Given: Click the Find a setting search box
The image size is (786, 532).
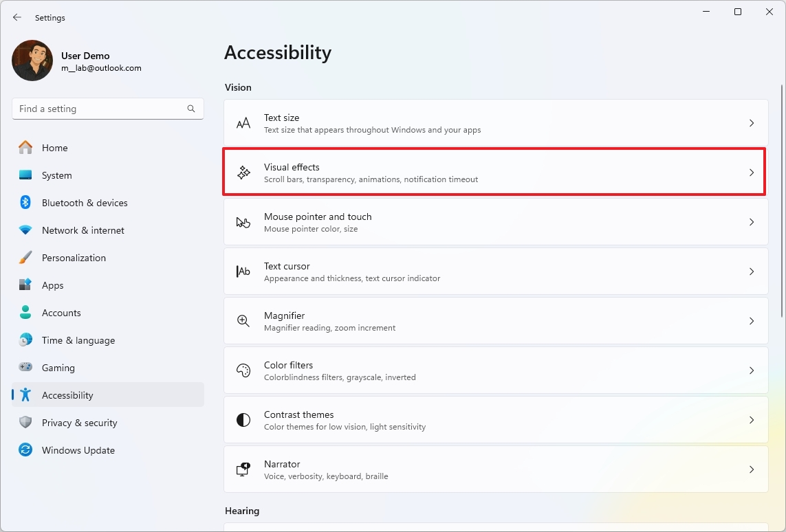Looking at the screenshot, I should click(100, 109).
